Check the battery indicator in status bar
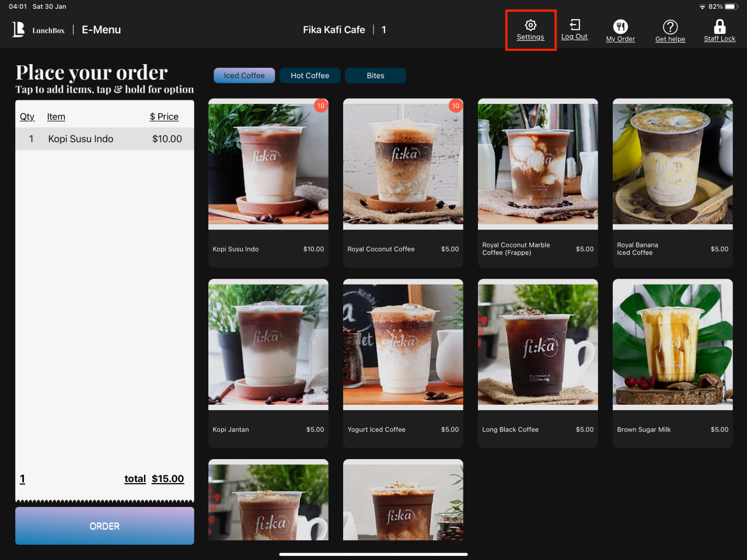 pos(732,6)
